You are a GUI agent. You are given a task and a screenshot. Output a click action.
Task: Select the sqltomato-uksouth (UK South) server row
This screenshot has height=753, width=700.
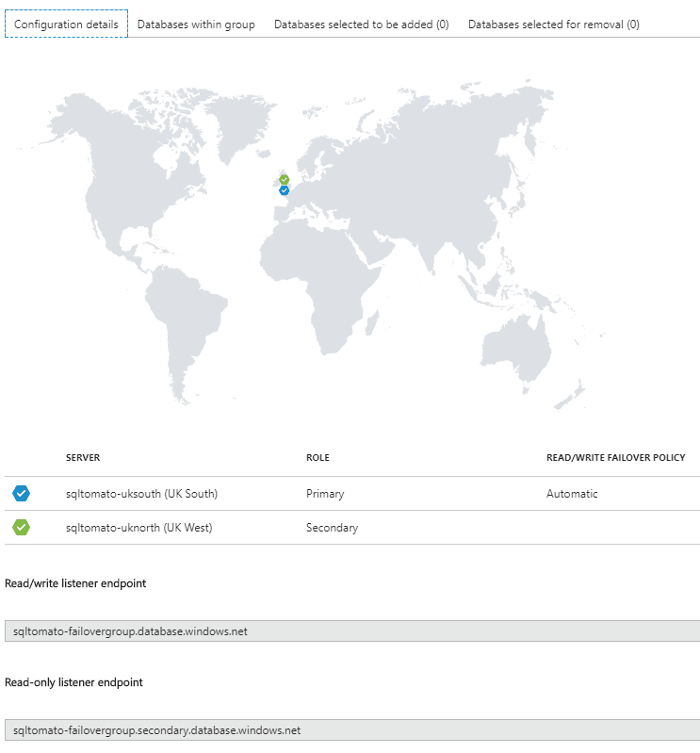[352, 494]
